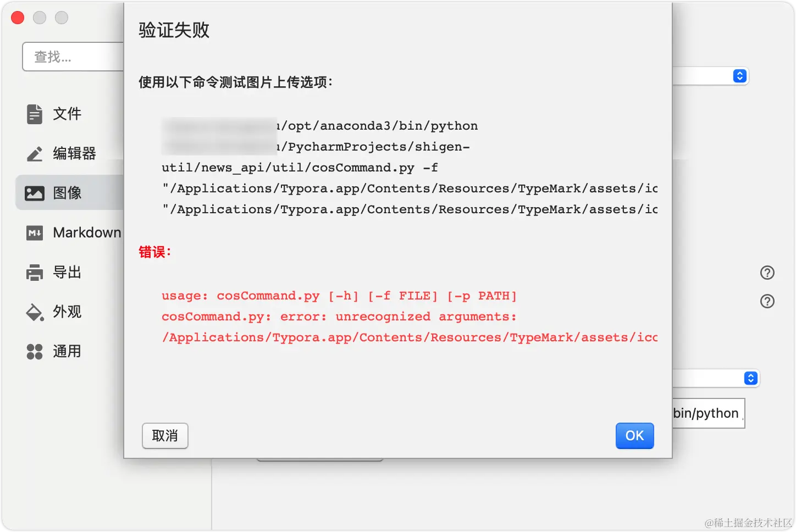Click the 图像 picture icon
This screenshot has width=796, height=532.
click(35, 193)
